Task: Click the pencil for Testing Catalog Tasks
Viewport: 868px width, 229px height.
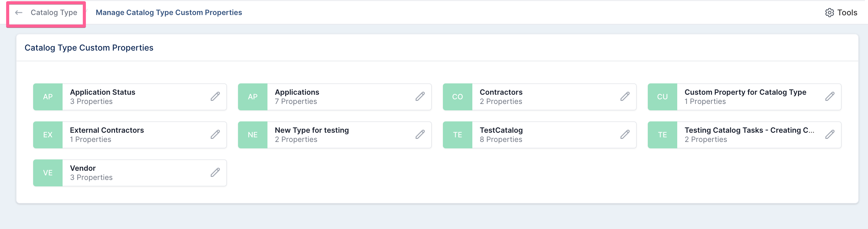Action: [830, 135]
